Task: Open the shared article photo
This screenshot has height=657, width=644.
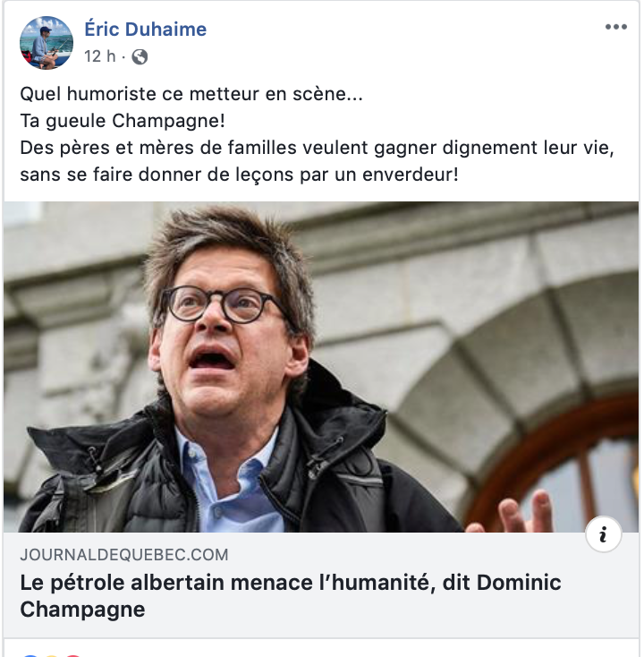Action: point(321,367)
